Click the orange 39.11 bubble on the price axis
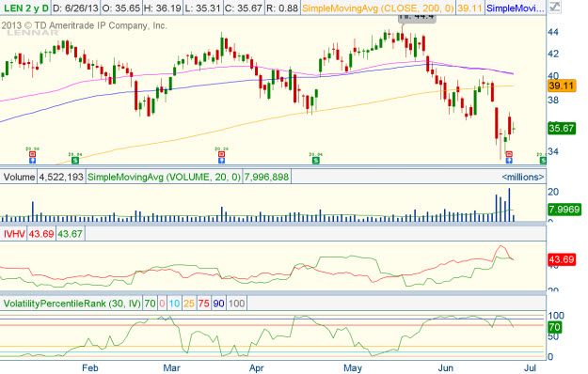This screenshot has width=588, height=374. [561, 86]
